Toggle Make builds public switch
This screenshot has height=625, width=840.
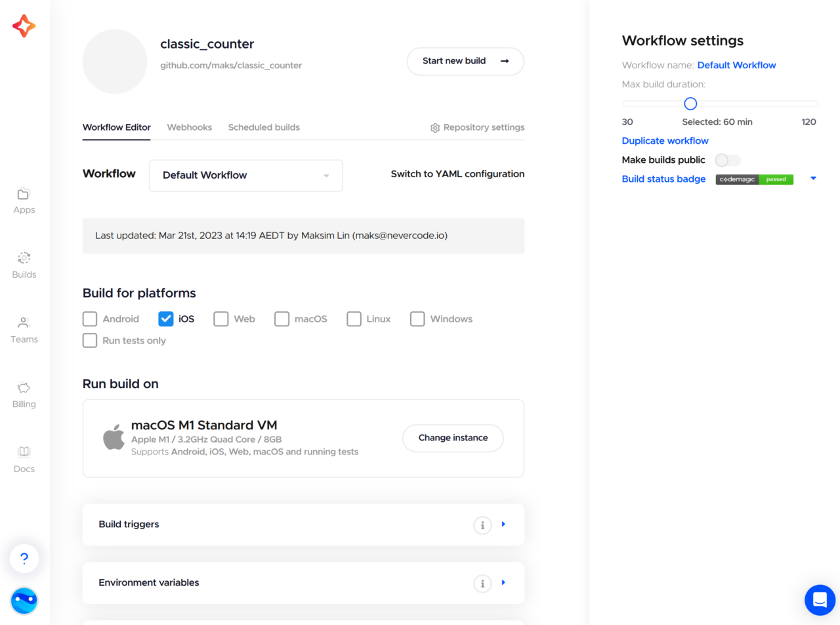tap(727, 160)
